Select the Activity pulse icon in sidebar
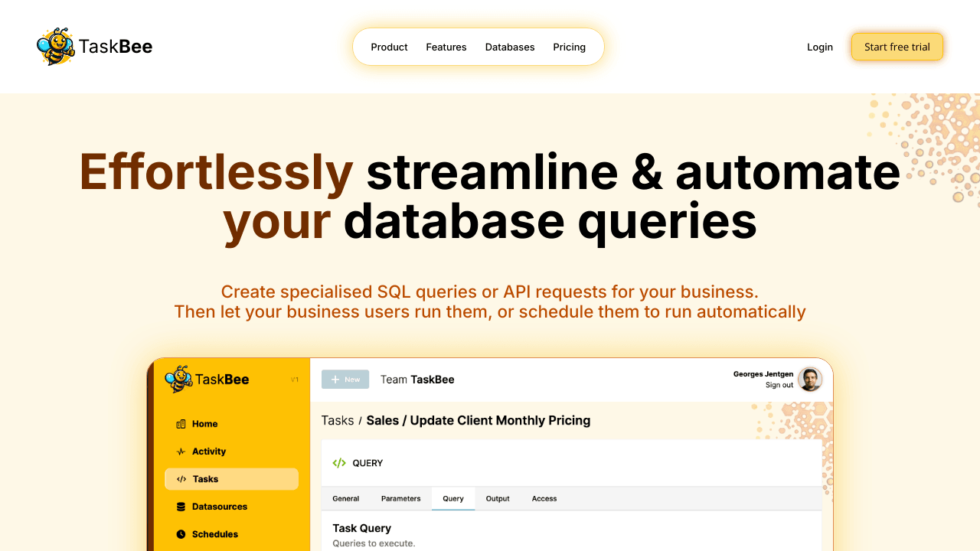 [x=181, y=452]
